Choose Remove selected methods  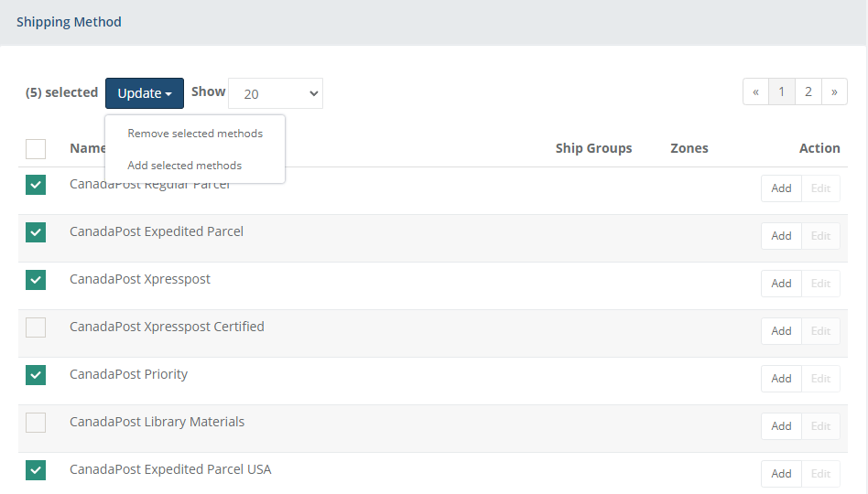[x=195, y=134]
